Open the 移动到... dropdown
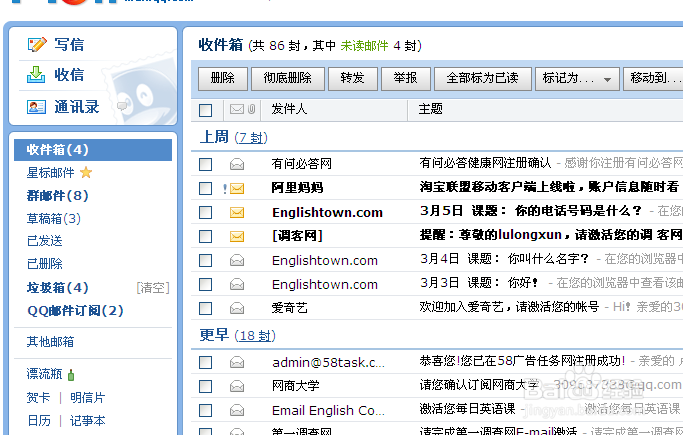The width and height of the screenshot is (683, 435). 653,79
